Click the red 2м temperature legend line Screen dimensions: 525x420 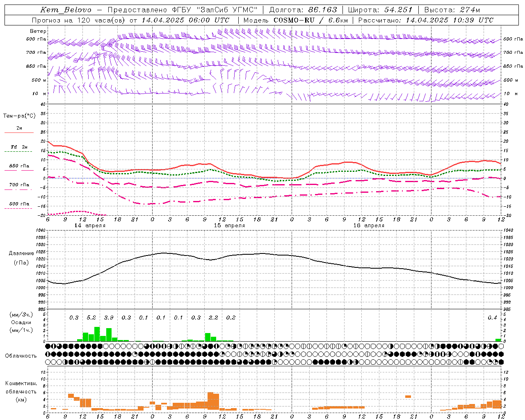[x=19, y=133]
